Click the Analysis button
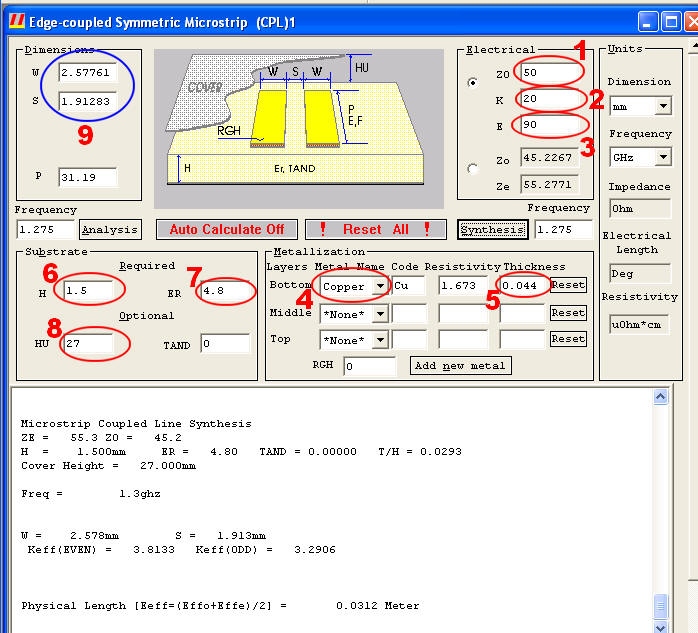Viewport: 698px width, 633px height. tap(110, 230)
